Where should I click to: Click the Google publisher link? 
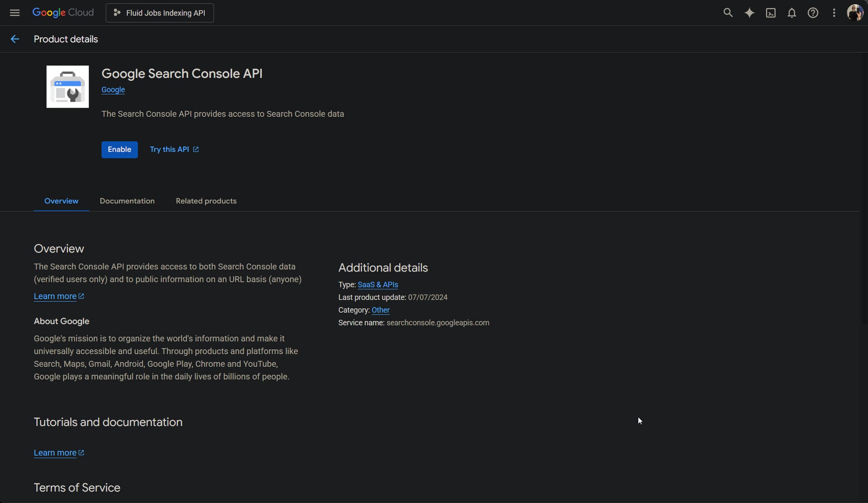pos(113,90)
